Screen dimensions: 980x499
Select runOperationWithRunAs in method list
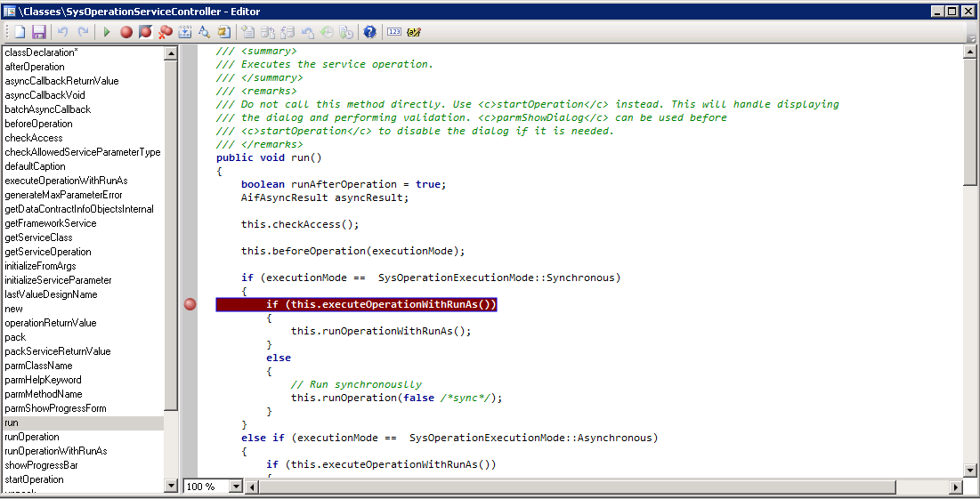click(x=56, y=451)
